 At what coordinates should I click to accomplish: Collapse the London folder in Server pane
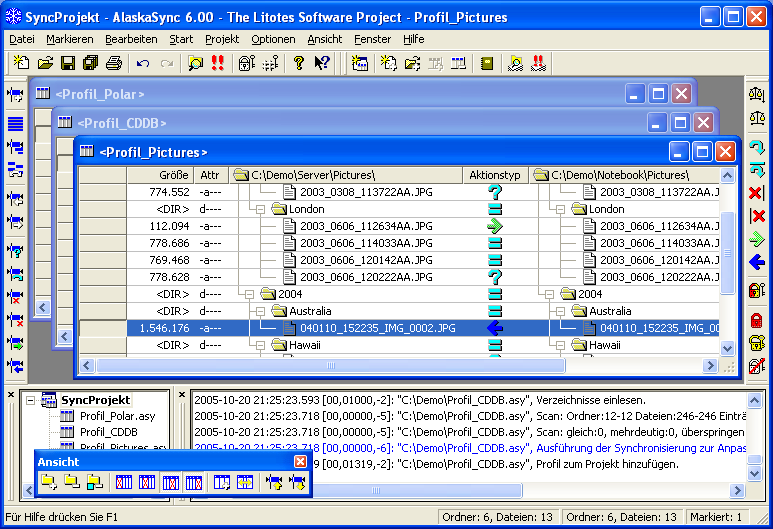(x=260, y=210)
